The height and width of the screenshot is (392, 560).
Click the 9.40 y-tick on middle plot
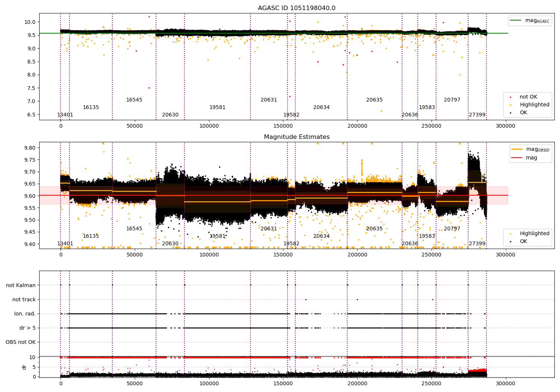[x=29, y=244]
